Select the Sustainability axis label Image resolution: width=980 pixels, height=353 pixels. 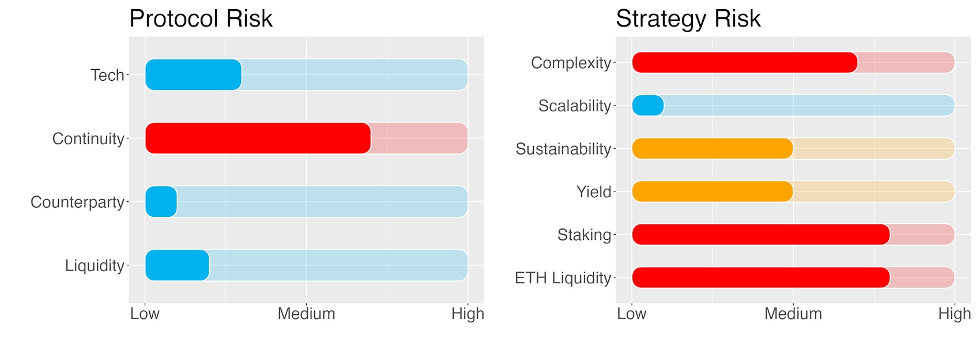(x=563, y=149)
